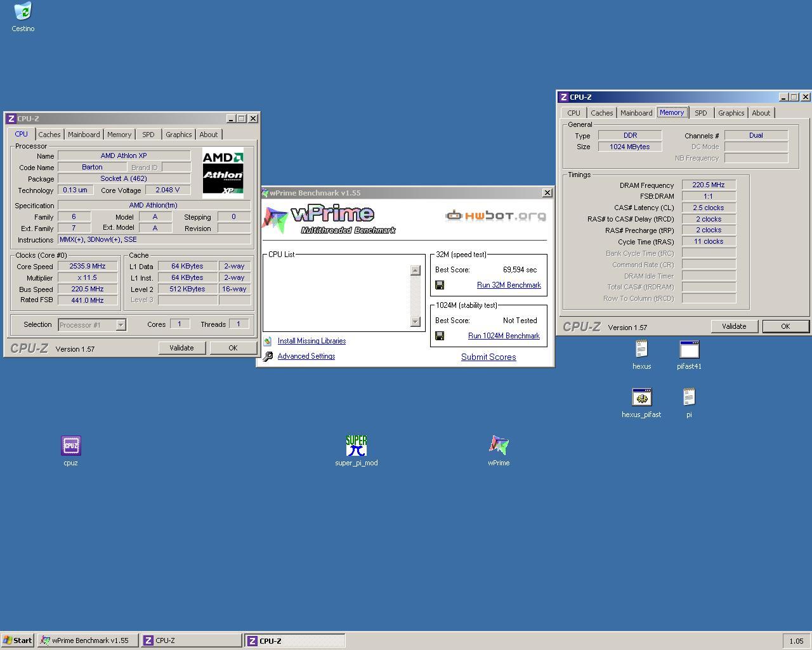The width and height of the screenshot is (812, 650).
Task: Click the CPU-Z title bar icon, right window
Action: pyautogui.click(x=563, y=97)
